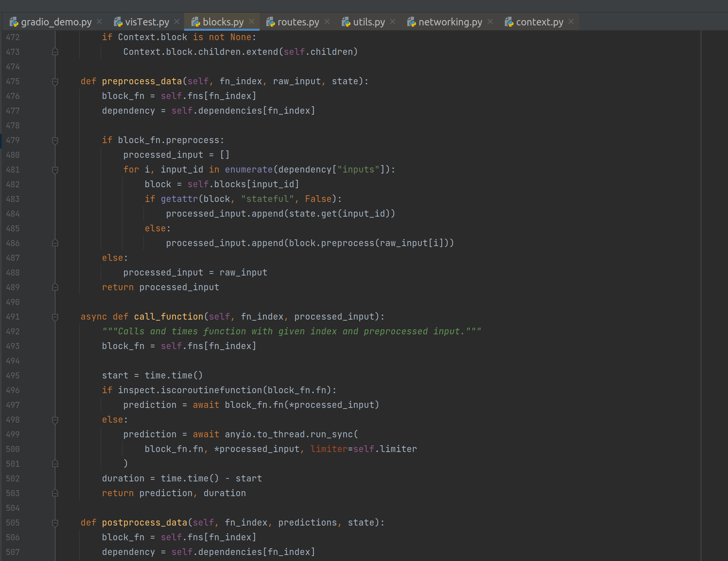Close the utils.py tab
This screenshot has height=561, width=728.
tap(393, 22)
